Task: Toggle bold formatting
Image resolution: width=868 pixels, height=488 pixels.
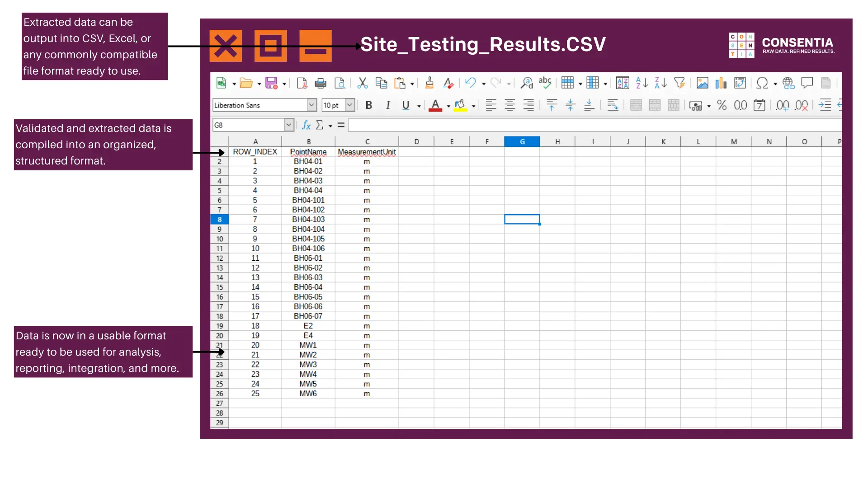Action: (x=368, y=105)
